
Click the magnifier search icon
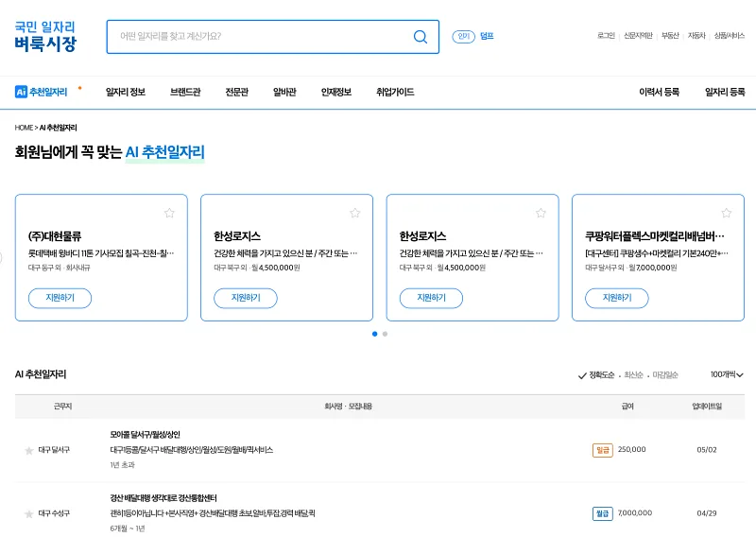pos(421,37)
